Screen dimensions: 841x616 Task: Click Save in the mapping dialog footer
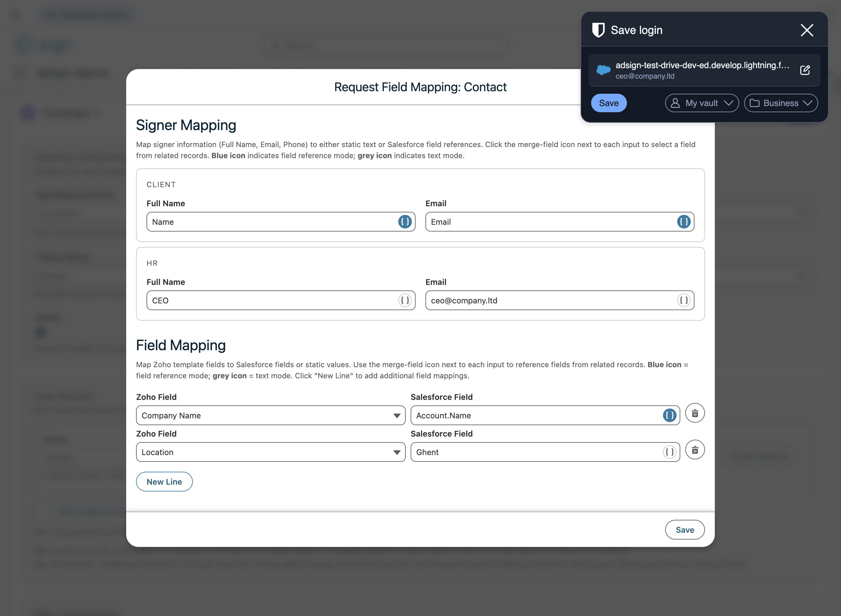click(684, 530)
